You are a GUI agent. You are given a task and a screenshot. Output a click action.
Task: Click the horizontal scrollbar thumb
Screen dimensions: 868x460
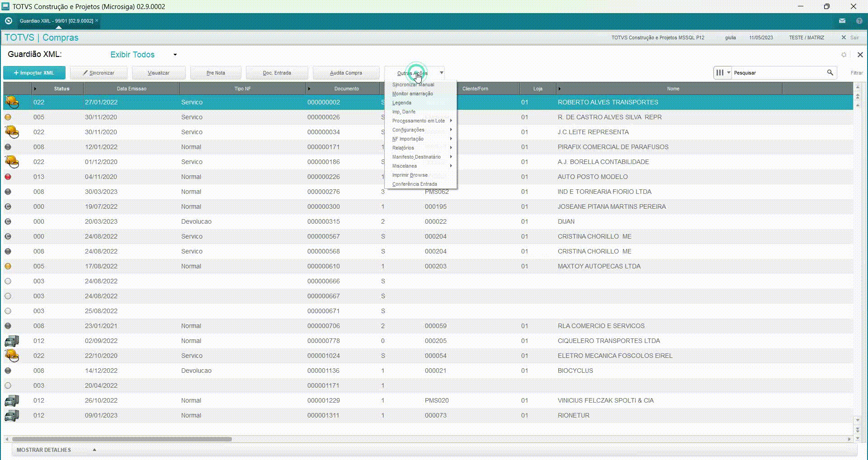pos(122,439)
